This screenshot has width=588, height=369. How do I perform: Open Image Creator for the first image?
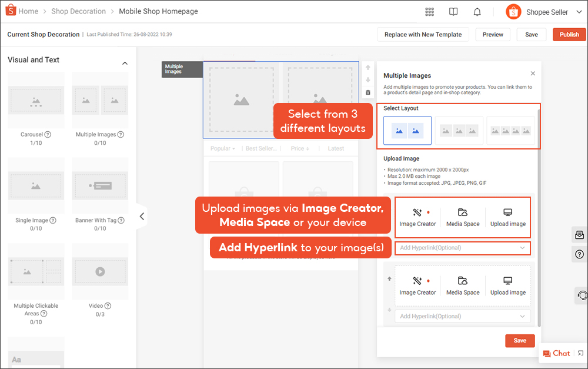click(417, 217)
